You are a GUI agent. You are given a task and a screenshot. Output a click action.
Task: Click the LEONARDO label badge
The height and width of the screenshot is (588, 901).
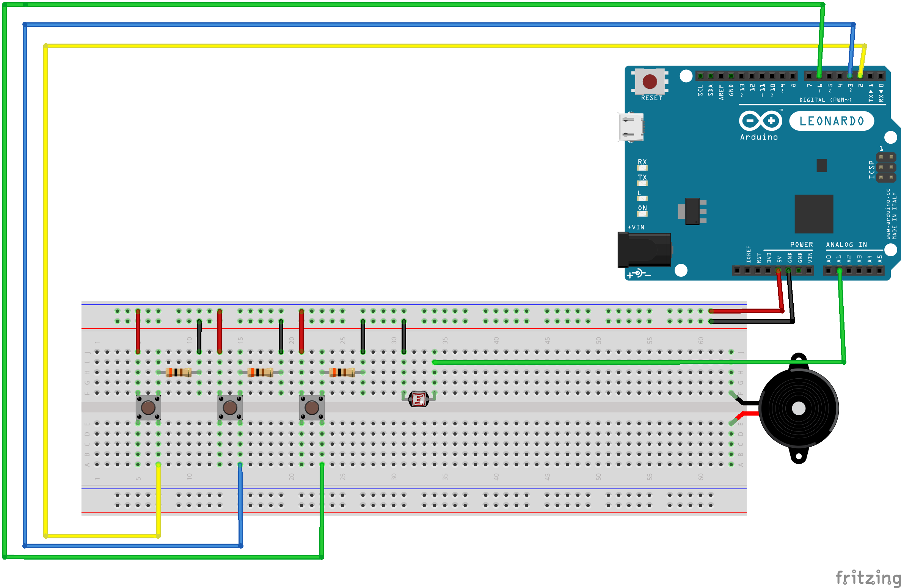click(x=831, y=121)
